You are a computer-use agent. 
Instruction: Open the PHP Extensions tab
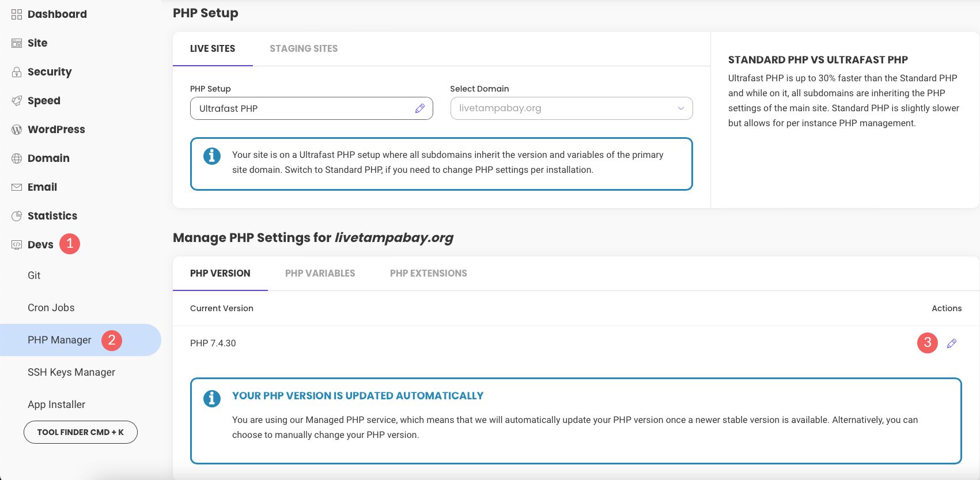428,274
